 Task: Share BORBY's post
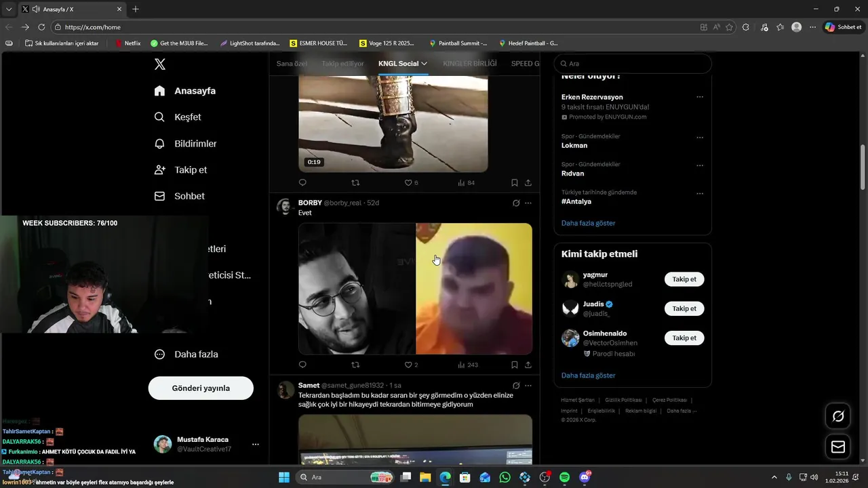tap(528, 365)
